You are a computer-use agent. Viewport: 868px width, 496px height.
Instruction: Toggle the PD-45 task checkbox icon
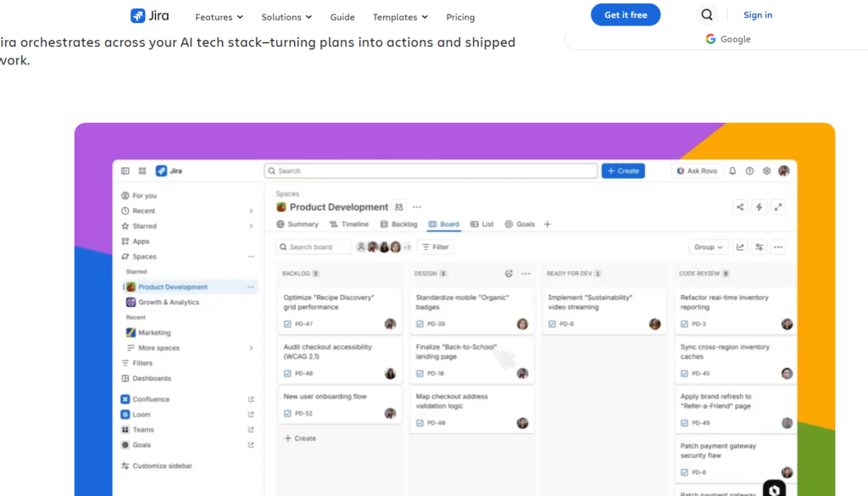684,374
